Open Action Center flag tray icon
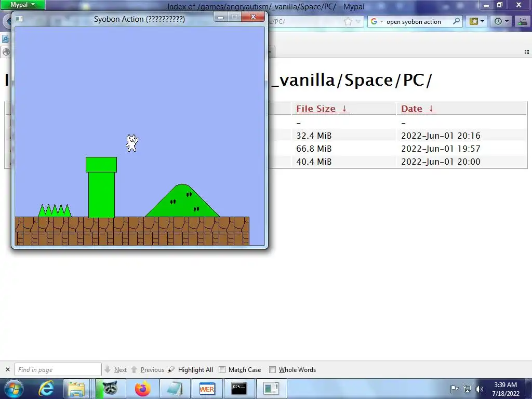532x399 pixels. click(x=454, y=389)
